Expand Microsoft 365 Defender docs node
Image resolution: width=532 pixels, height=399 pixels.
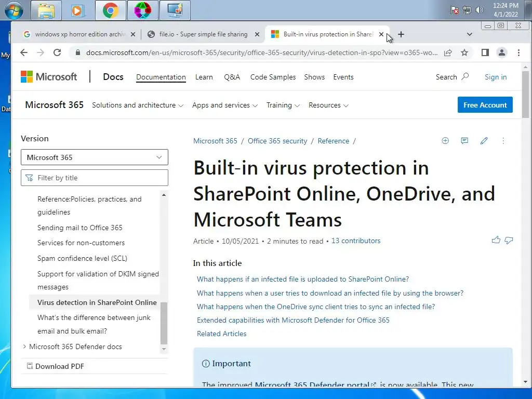coord(24,347)
